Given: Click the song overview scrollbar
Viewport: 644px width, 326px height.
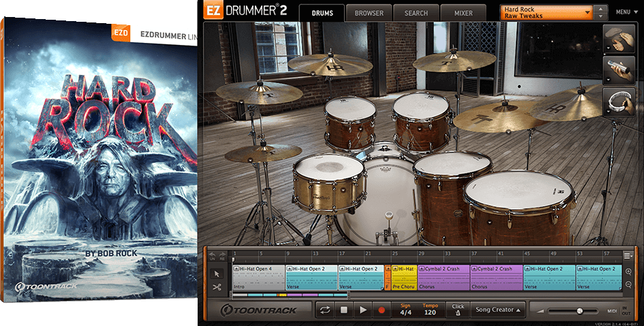Looking at the screenshot, I should [291, 295].
